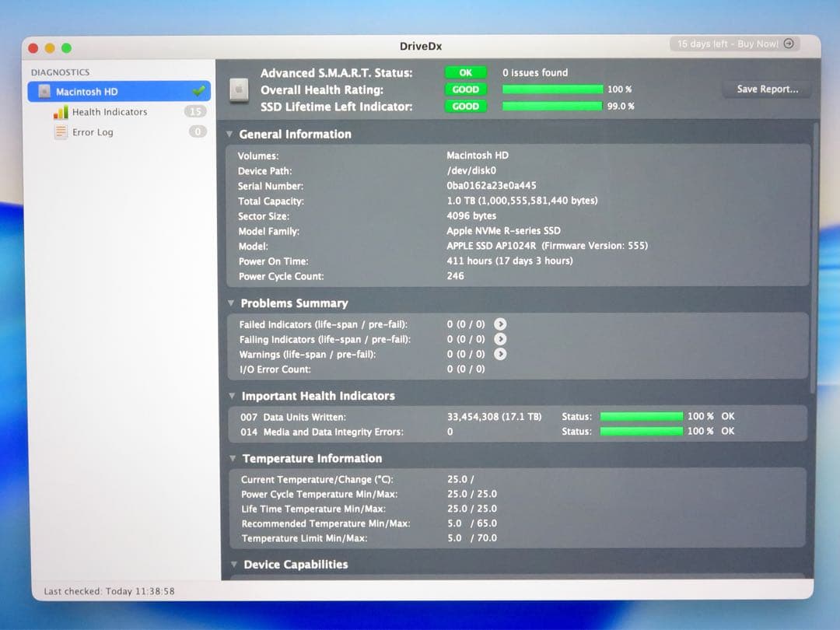The height and width of the screenshot is (630, 840).
Task: Toggle the Device Capabilities section triangle
Action: click(234, 564)
